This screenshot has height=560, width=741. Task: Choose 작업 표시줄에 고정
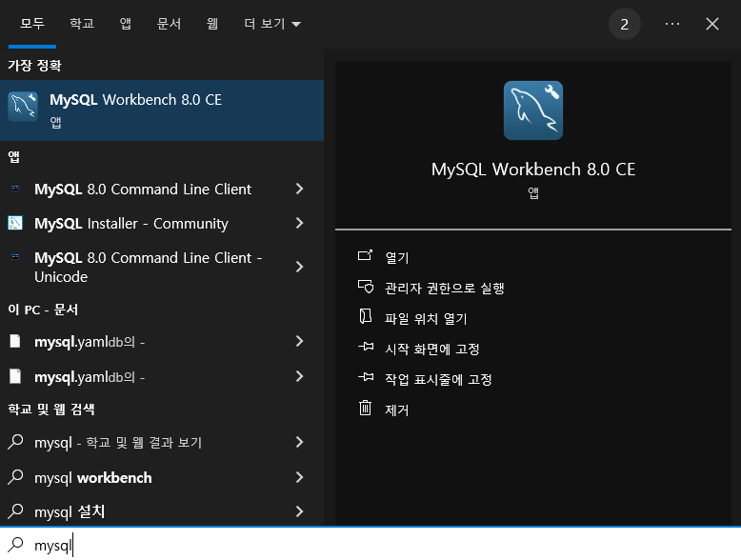tap(438, 379)
